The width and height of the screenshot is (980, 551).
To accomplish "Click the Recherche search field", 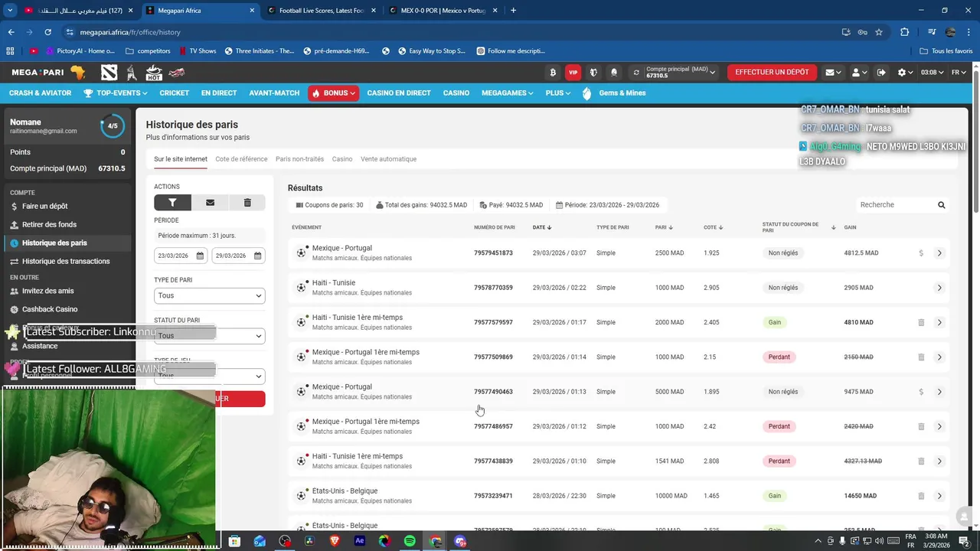I will tap(894, 205).
